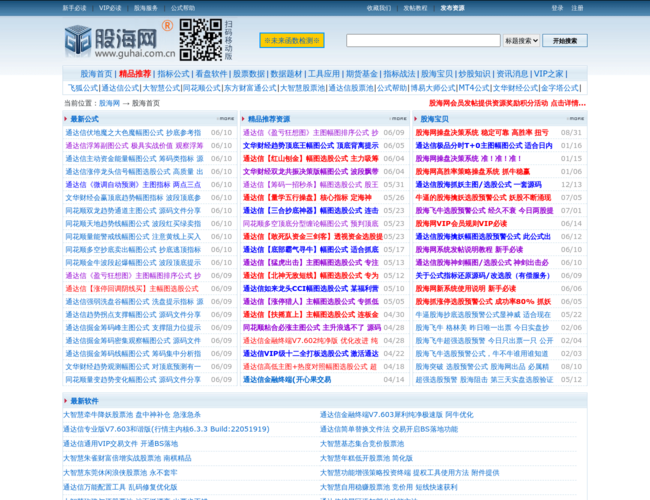Click the 注册 register link
Screen dimensions: 650x500
(578, 8)
